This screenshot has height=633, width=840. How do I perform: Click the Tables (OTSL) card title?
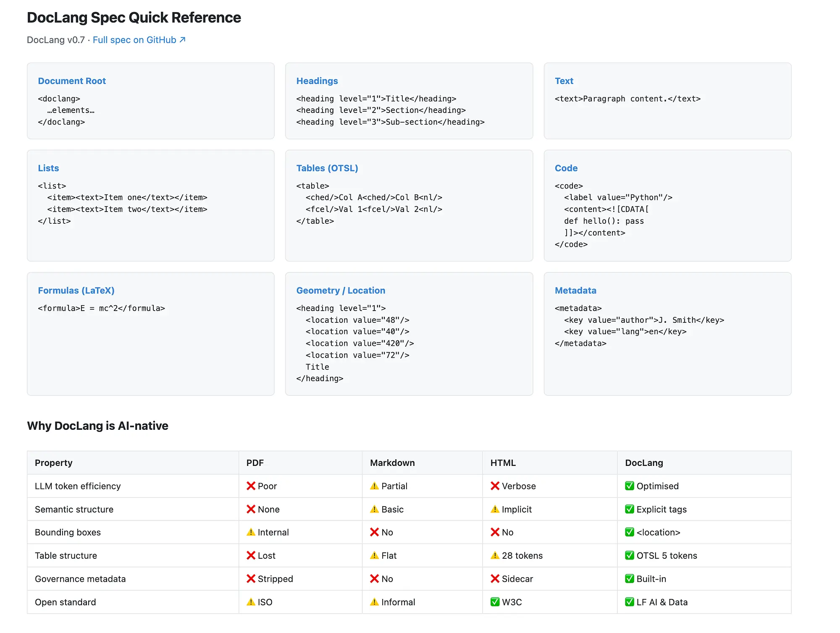[x=327, y=168]
